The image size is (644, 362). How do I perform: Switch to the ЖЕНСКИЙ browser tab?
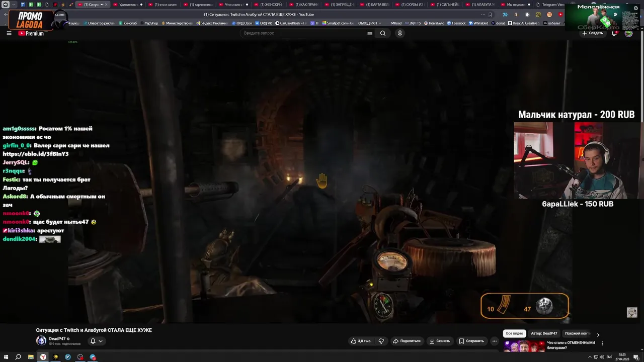pyautogui.click(x=269, y=5)
